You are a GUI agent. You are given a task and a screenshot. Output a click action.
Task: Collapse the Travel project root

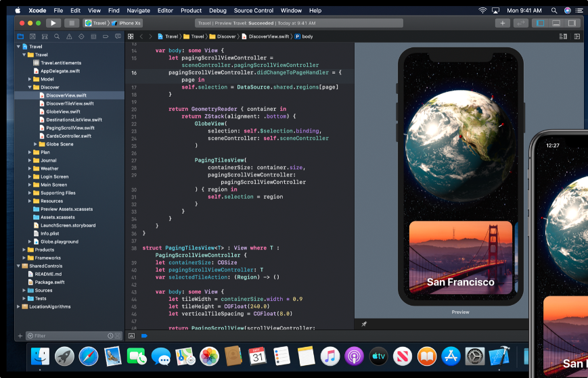point(18,47)
